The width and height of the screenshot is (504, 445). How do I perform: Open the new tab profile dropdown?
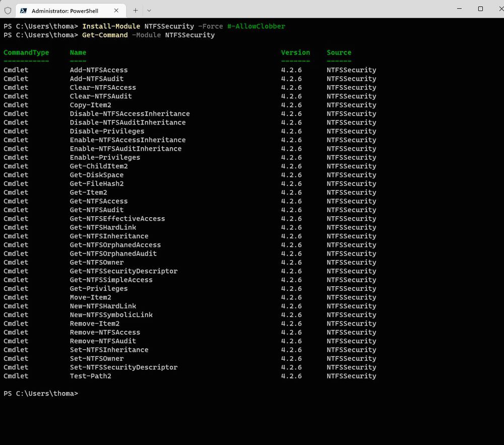click(x=149, y=11)
